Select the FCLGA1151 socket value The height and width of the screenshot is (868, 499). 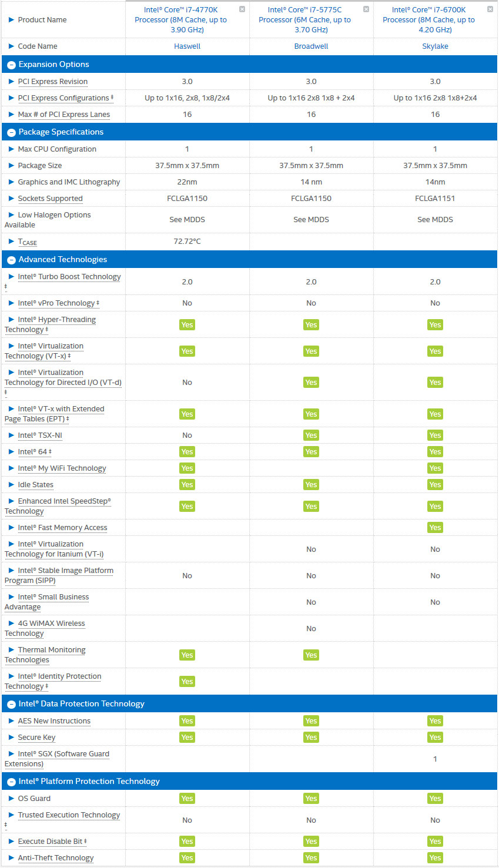pyautogui.click(x=436, y=199)
